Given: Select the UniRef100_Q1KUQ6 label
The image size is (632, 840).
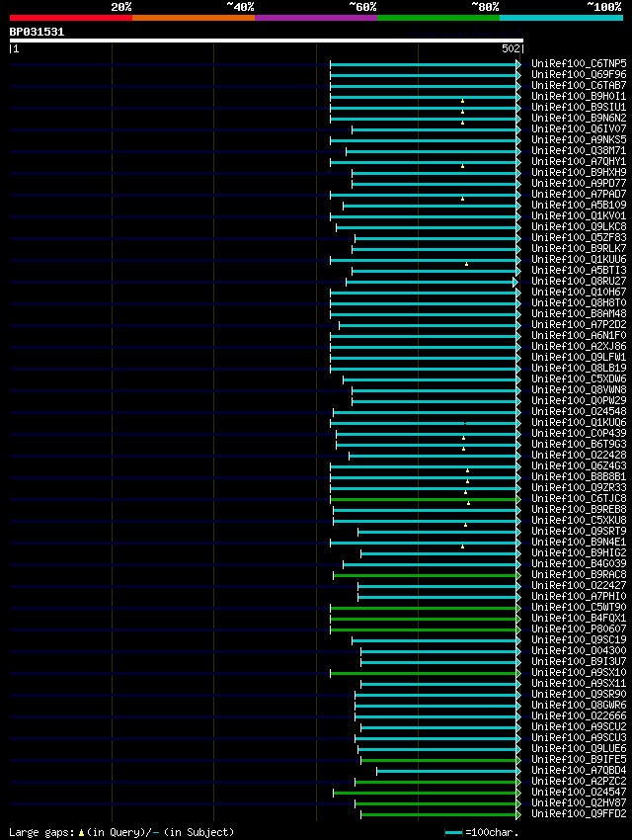Looking at the screenshot, I should [x=579, y=423].
